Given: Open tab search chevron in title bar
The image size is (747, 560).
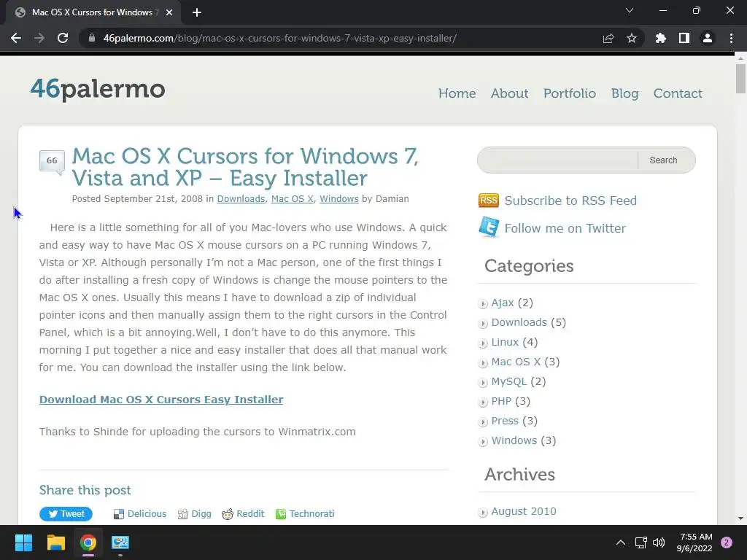Looking at the screenshot, I should coord(630,10).
